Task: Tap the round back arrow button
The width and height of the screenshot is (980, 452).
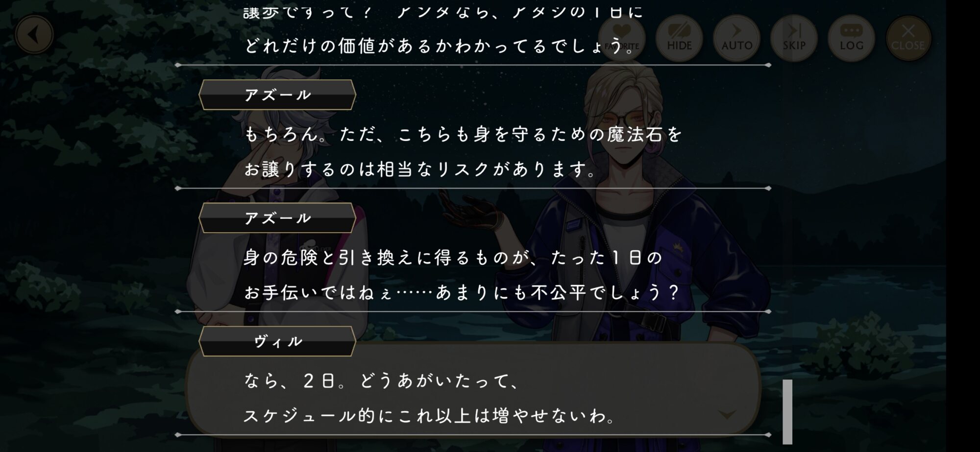Action: 34,35
